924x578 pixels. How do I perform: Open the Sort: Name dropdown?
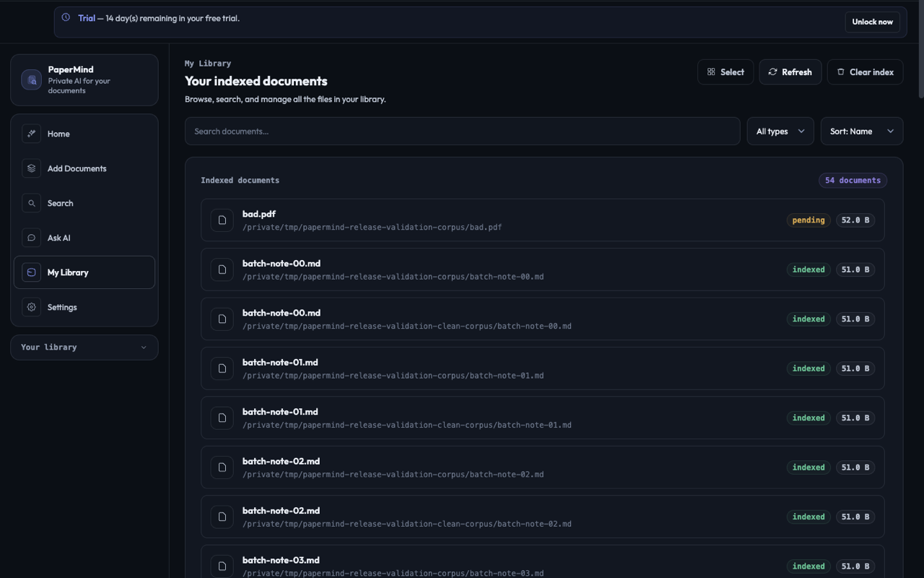click(862, 131)
